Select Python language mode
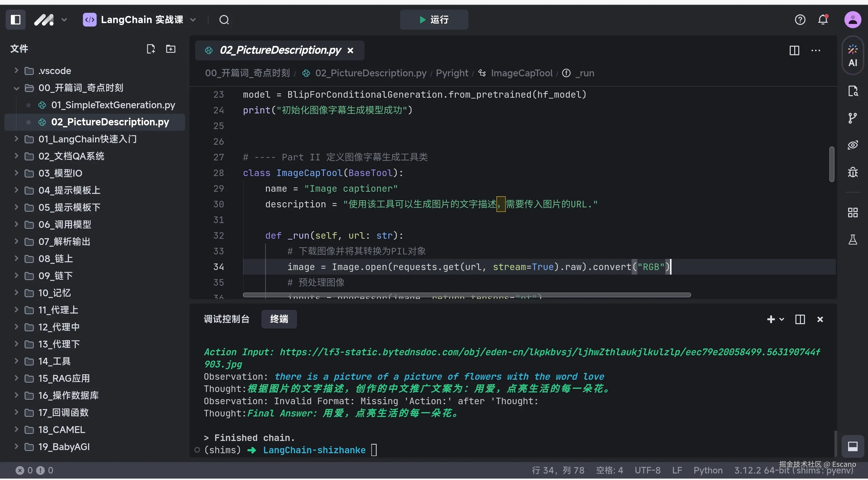The height and width of the screenshot is (480, 868). 708,471
